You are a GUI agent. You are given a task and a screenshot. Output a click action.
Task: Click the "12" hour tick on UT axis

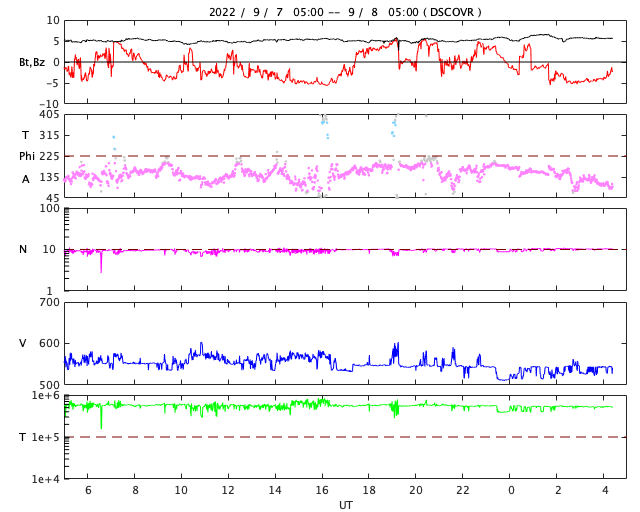click(228, 490)
